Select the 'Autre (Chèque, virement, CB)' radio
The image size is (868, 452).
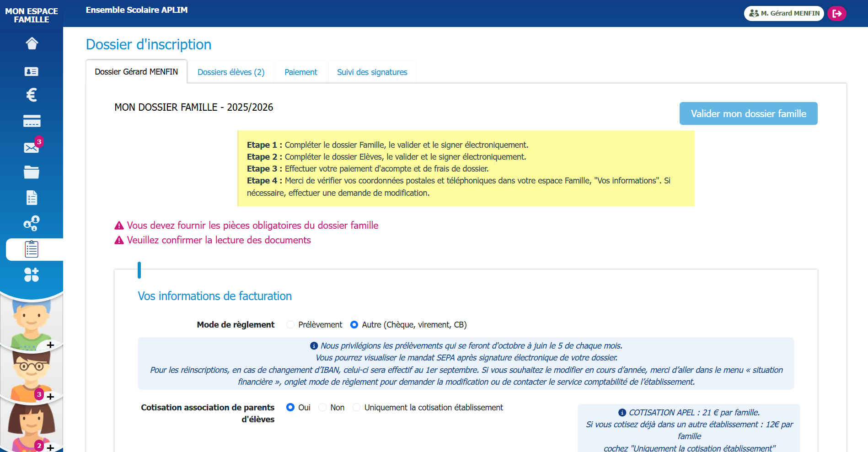pyautogui.click(x=354, y=325)
